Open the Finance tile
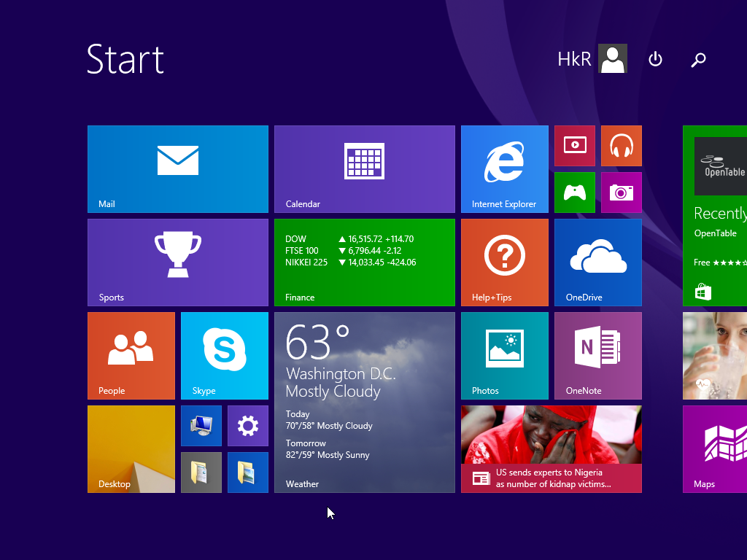747x560 pixels. (x=365, y=262)
